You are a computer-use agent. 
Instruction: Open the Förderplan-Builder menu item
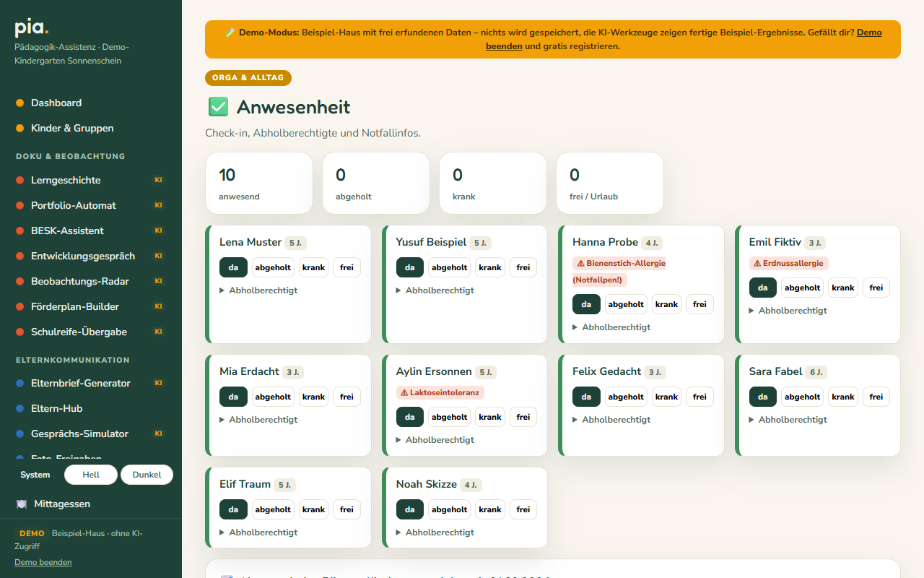pos(75,306)
